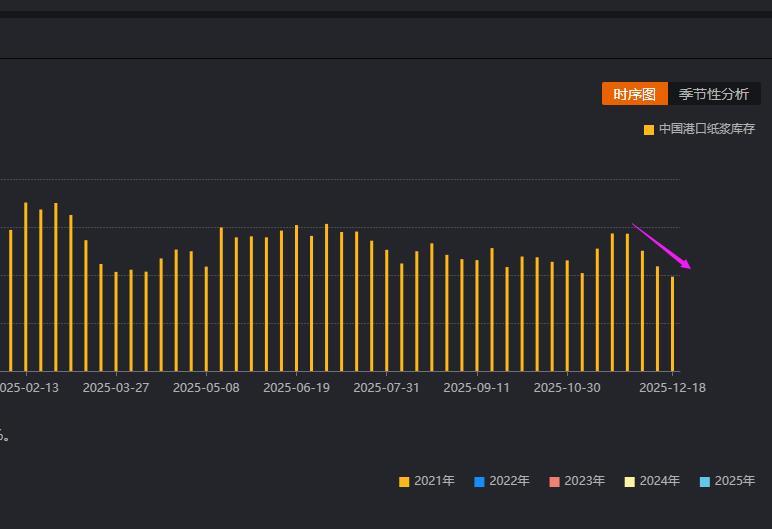Image resolution: width=772 pixels, height=529 pixels.
Task: Click the pale yellow swatch beside 2024年
Action: pos(629,482)
